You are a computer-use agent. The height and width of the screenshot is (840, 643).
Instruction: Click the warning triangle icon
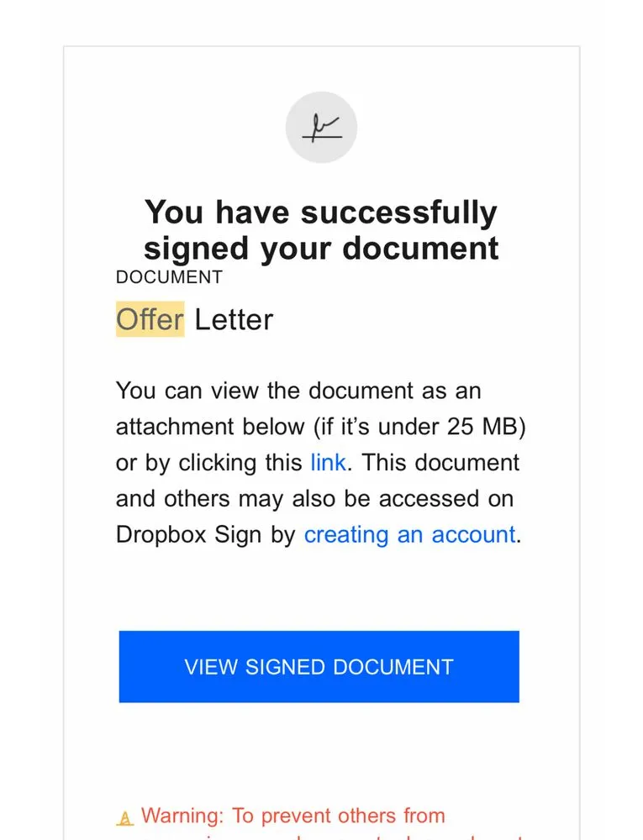[125, 817]
